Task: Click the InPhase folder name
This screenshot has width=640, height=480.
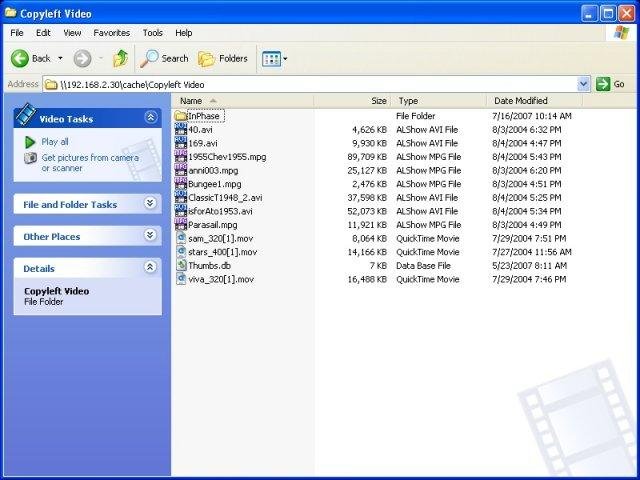Action: click(x=205, y=116)
